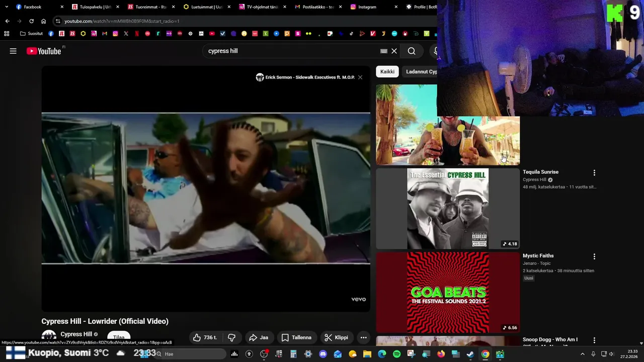Open Erick Sermon Sidewalk Executives card link

[305, 77]
